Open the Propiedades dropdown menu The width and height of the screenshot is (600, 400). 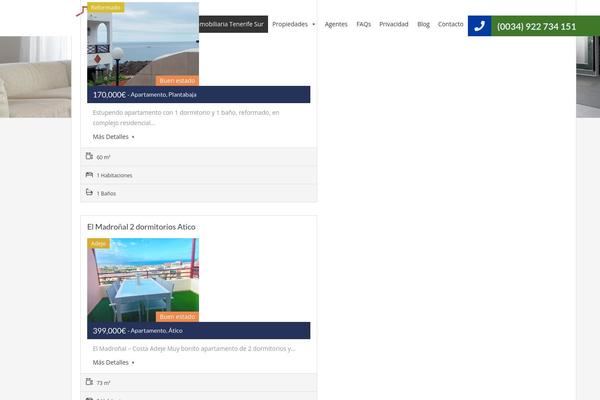(293, 24)
